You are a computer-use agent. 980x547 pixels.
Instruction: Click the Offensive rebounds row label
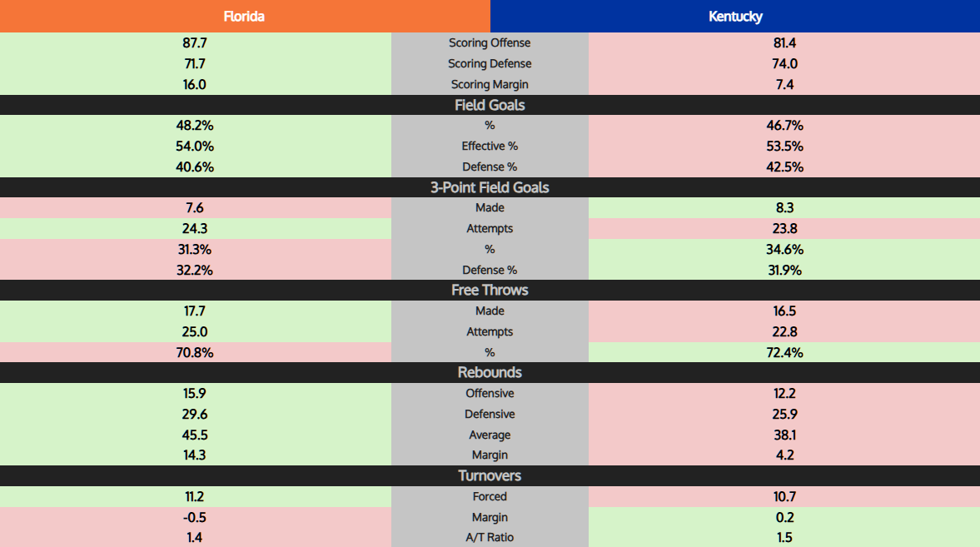490,393
